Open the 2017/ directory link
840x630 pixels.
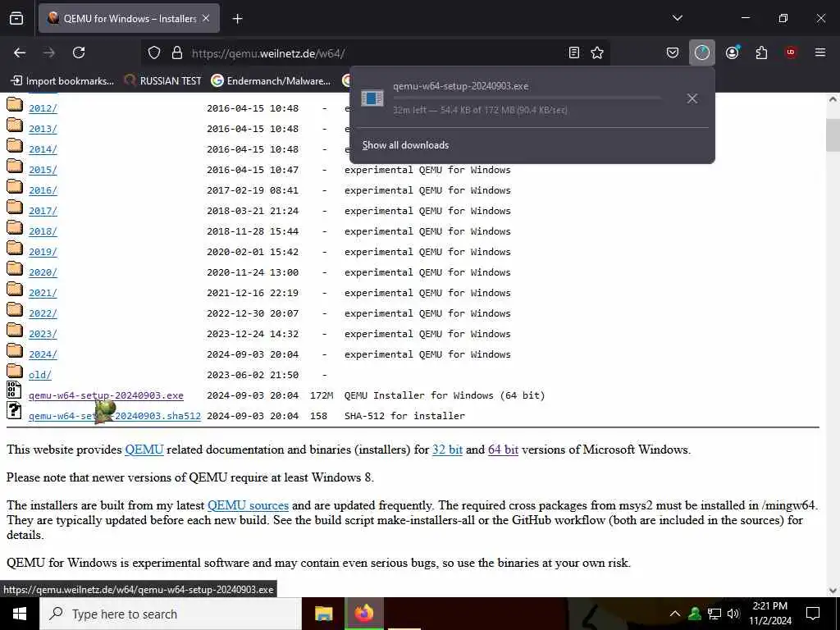[43, 211]
